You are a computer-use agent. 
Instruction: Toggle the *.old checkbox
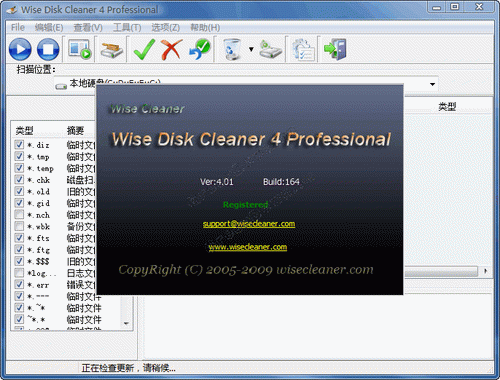(x=19, y=191)
